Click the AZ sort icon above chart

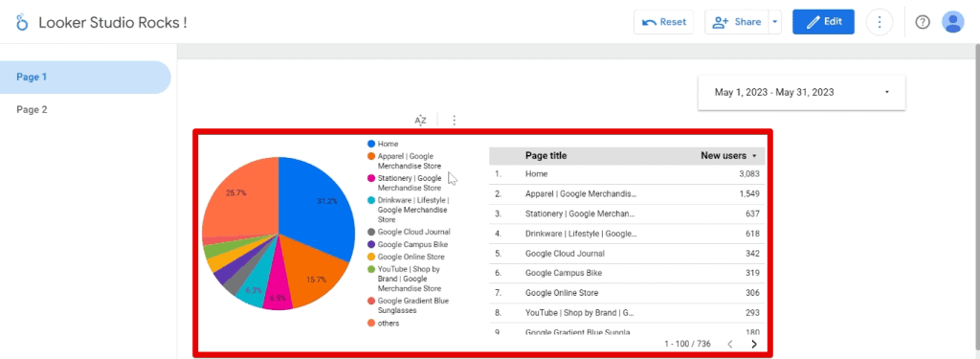pyautogui.click(x=421, y=120)
